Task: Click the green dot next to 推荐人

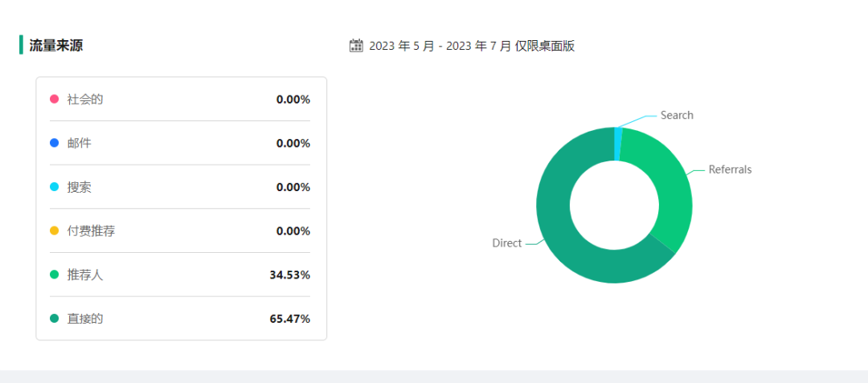Action: point(55,275)
